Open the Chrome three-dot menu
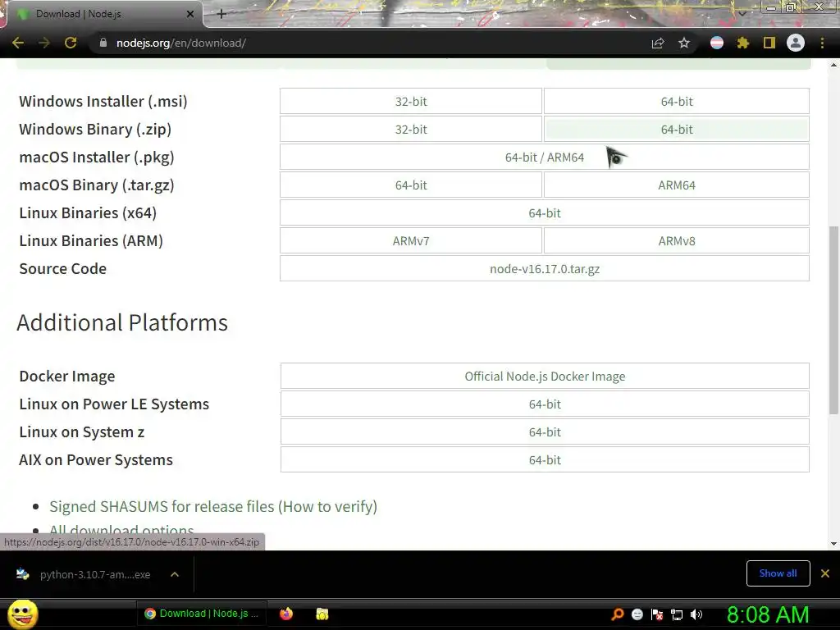 [x=822, y=43]
